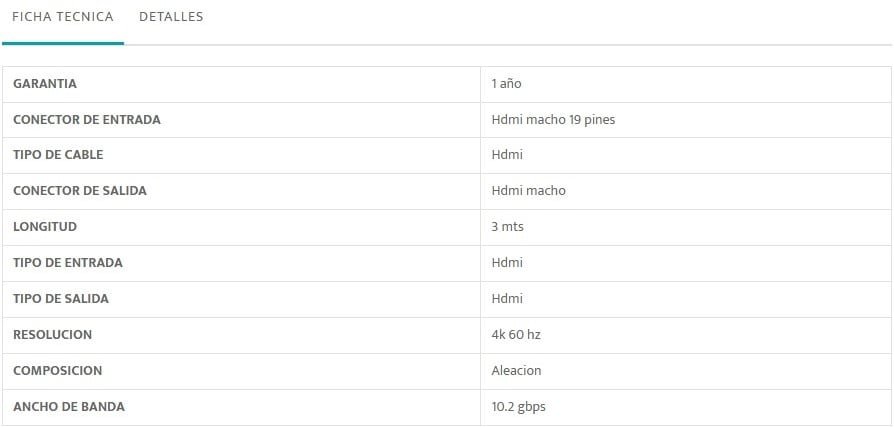This screenshot has height=427, width=894.
Task: Click the TIPO DE CABLE label
Action: (58, 155)
